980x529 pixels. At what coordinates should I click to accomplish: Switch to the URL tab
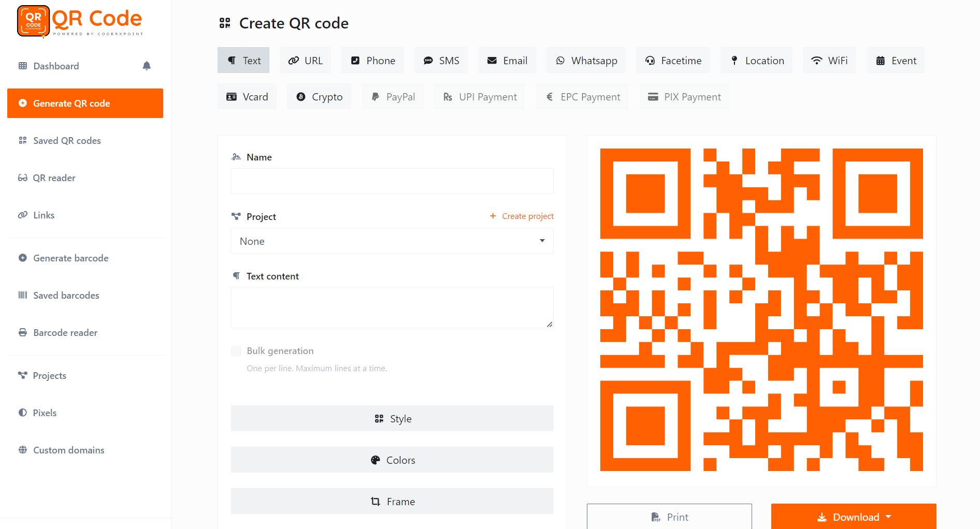[306, 61]
